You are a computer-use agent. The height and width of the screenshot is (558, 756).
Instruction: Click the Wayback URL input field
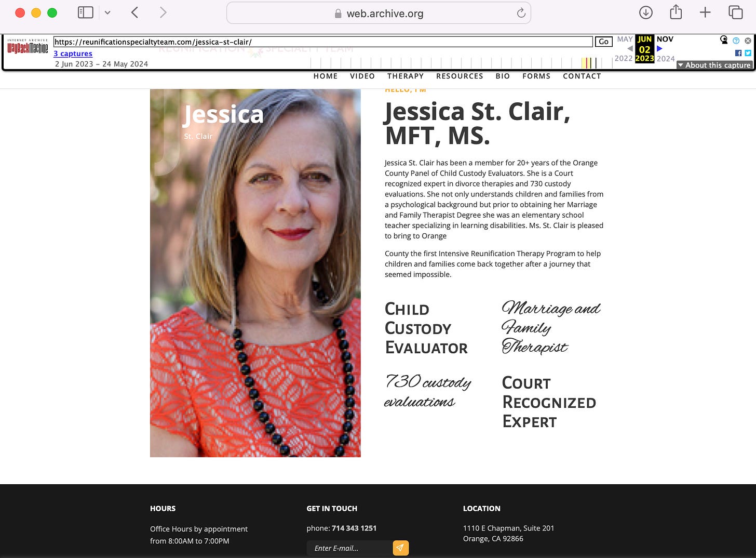323,42
